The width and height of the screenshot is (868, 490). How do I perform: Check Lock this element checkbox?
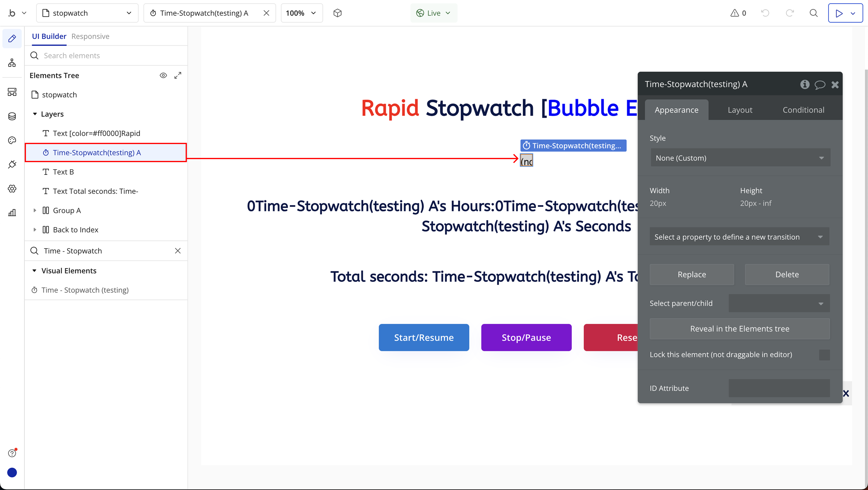pyautogui.click(x=824, y=355)
